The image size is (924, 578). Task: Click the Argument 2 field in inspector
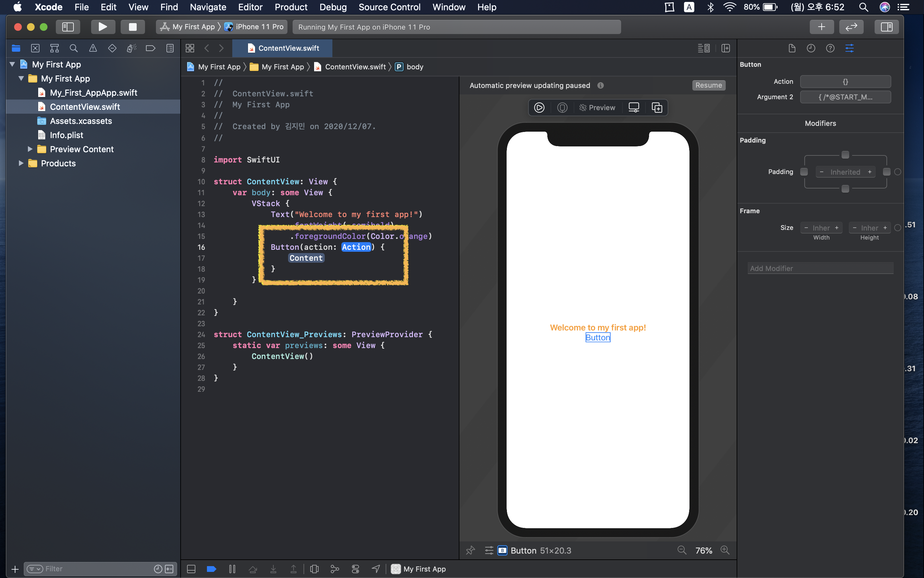845,97
